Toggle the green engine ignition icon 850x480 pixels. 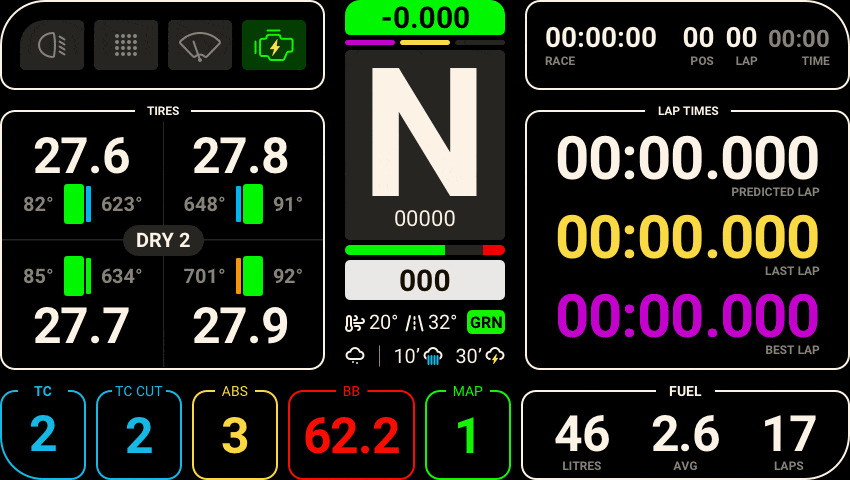[274, 45]
